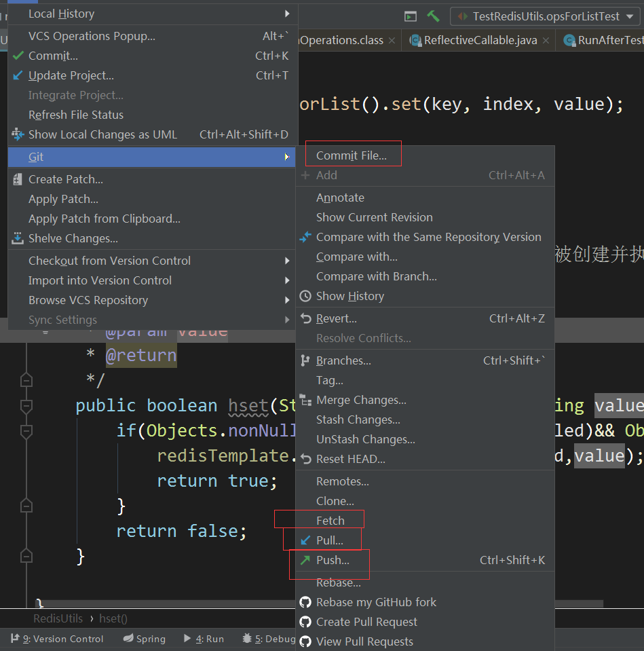
Task: Select Commit File... in the Git submenu
Action: coord(352,155)
